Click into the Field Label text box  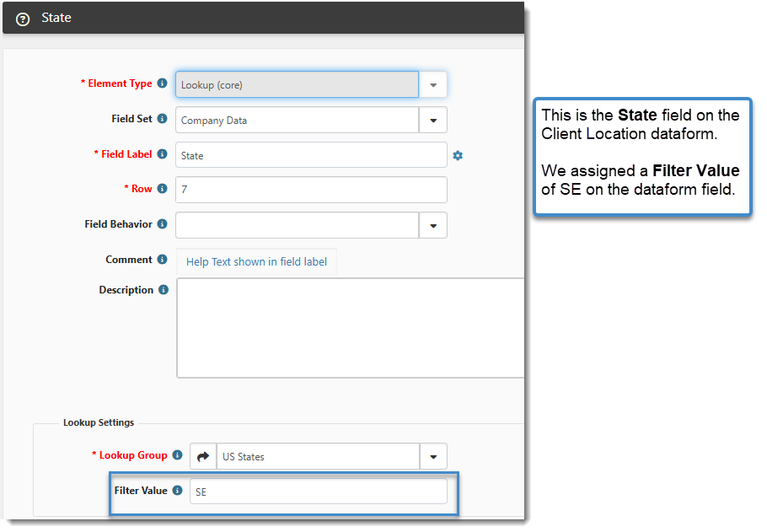(x=311, y=155)
